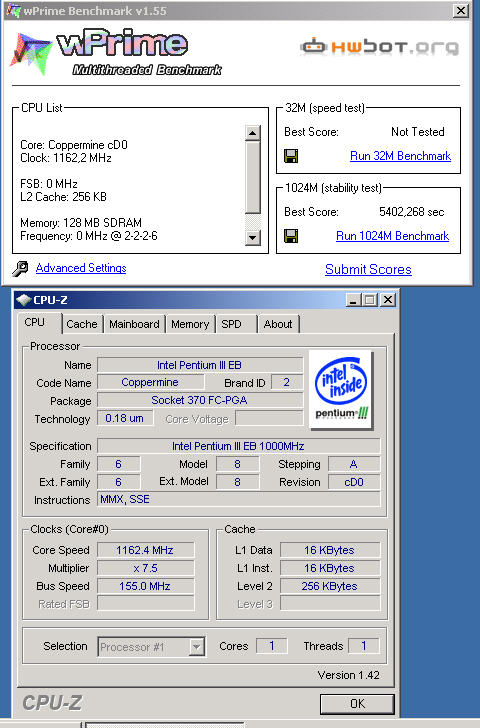Switch to the Cache tab
This screenshot has height=728, width=480.
pyautogui.click(x=82, y=324)
